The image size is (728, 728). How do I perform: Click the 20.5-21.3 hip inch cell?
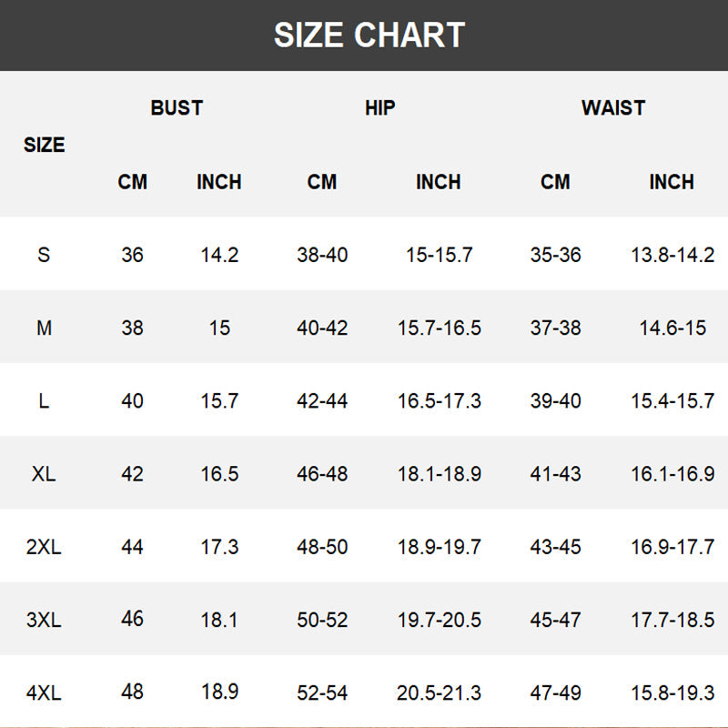point(439,693)
